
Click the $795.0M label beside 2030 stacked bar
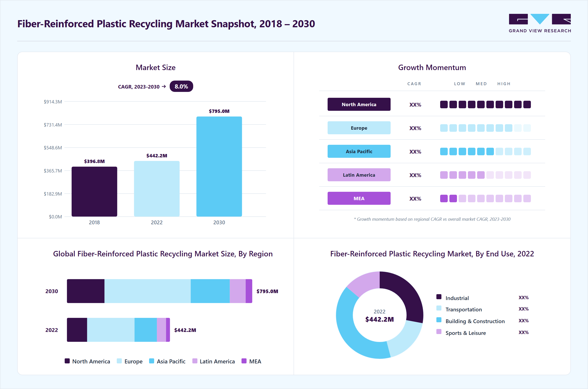[x=267, y=291]
